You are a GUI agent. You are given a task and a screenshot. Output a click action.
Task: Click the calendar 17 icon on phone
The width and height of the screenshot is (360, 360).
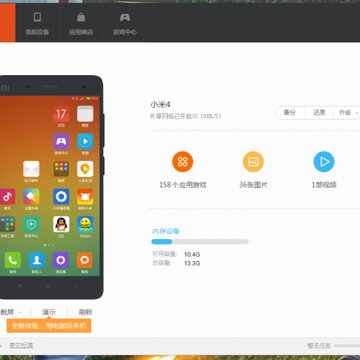[x=61, y=114]
